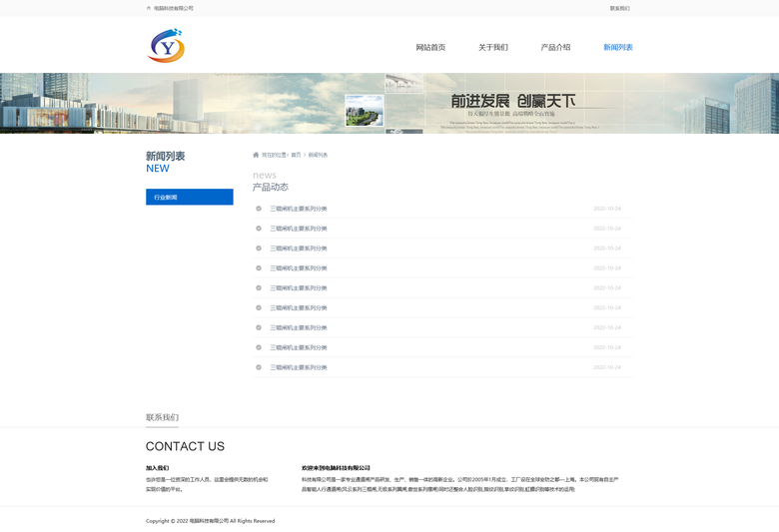This screenshot has height=532, width=779.
Task: Click the bullet icon of the seventh news item
Action: [x=259, y=327]
